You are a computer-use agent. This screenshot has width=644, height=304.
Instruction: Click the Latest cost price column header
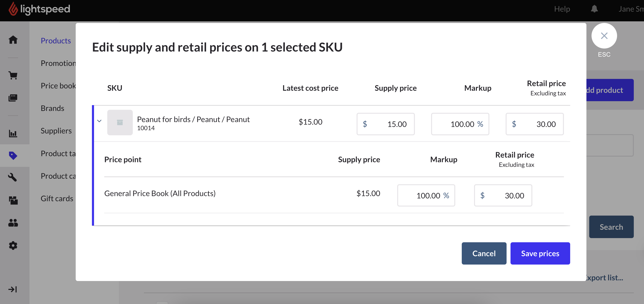pyautogui.click(x=310, y=88)
